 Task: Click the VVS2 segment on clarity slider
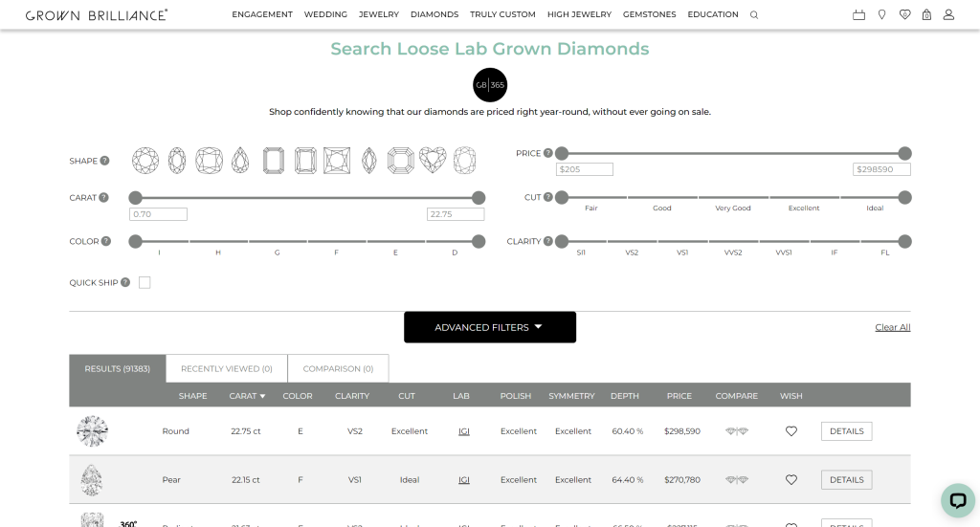[733, 242]
